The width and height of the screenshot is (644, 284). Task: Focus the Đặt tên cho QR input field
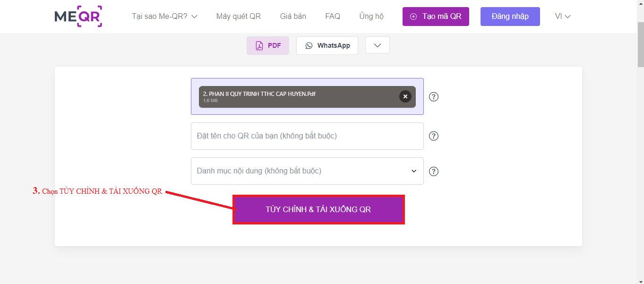pos(307,136)
